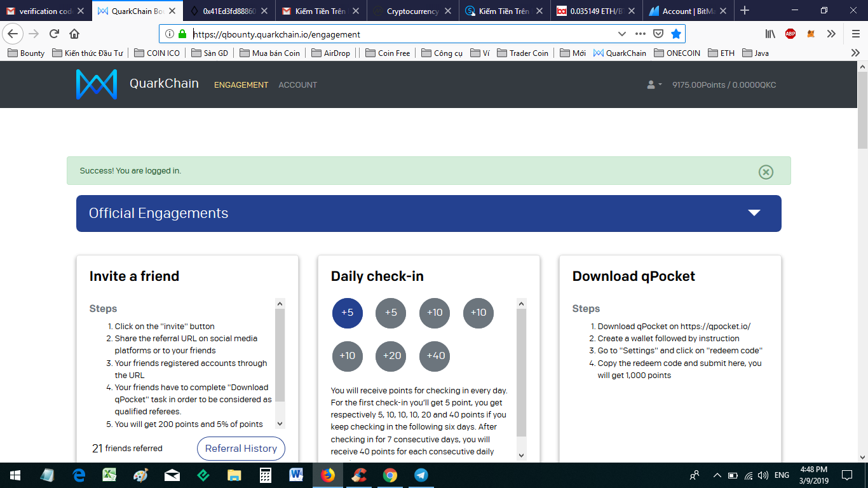The image size is (868, 488).
Task: Open Google Chrome from the taskbar
Action: click(x=390, y=475)
